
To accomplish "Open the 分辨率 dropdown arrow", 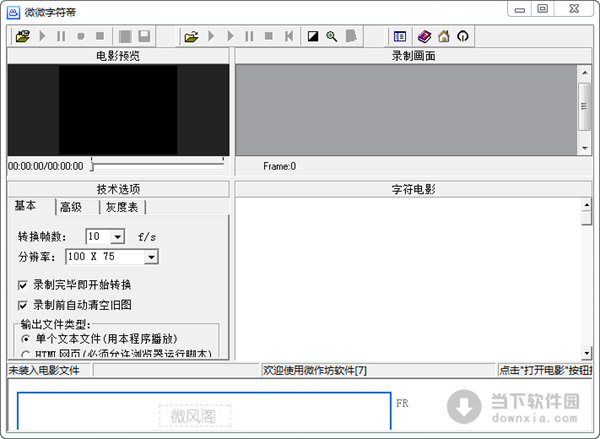I will 152,257.
